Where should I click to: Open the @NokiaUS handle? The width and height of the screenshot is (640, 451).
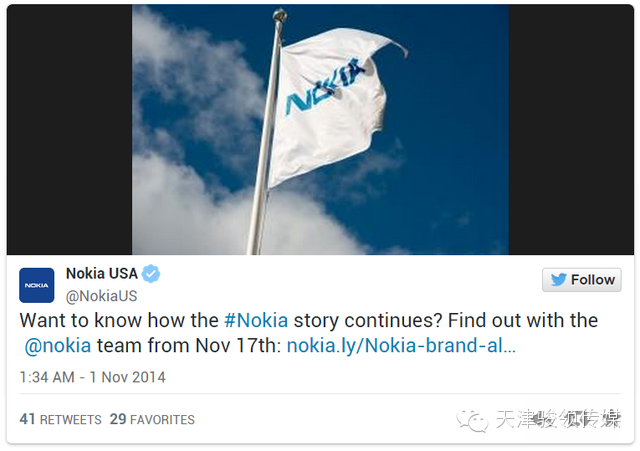point(101,296)
